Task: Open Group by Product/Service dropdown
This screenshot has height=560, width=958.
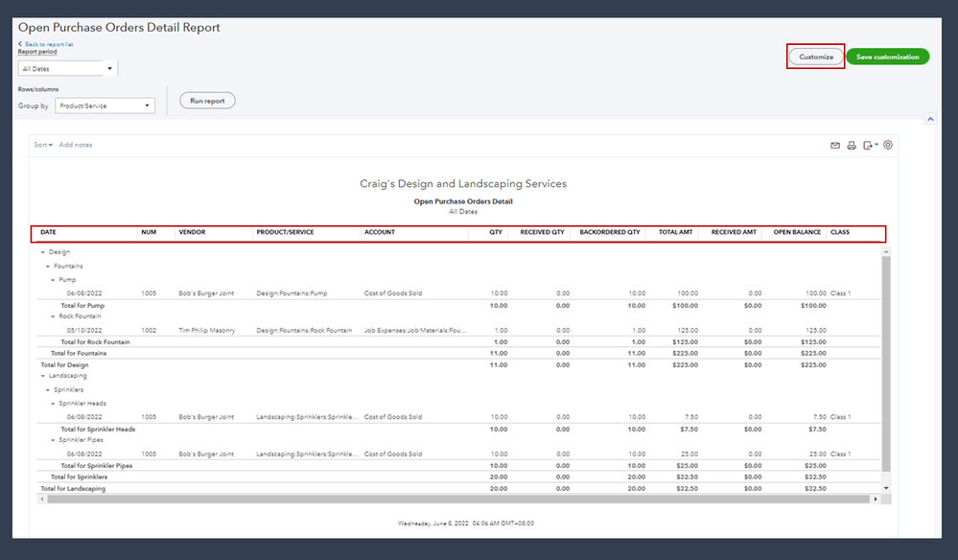Action: point(105,105)
